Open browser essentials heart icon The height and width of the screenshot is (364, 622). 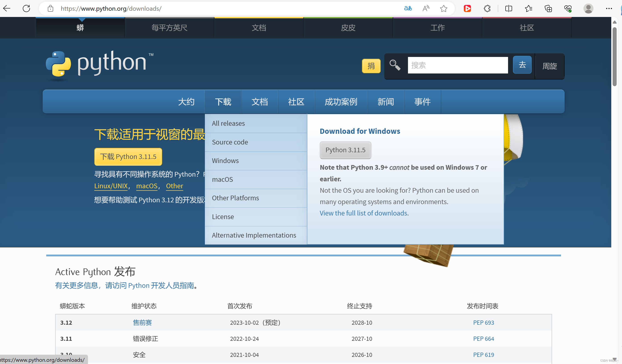(568, 8)
